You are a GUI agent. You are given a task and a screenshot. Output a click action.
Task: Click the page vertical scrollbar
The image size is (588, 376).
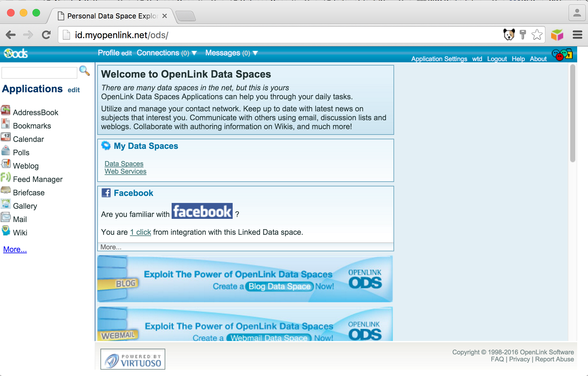[572, 114]
